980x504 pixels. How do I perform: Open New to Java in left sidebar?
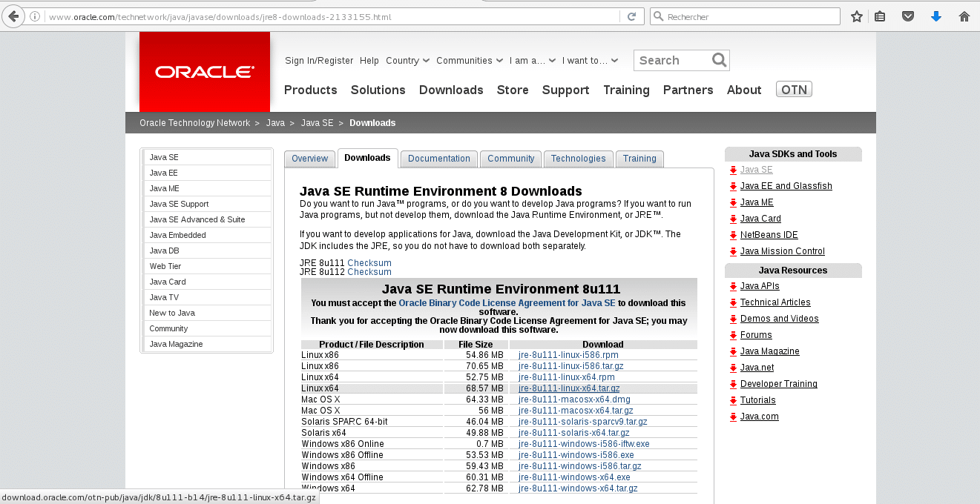pyautogui.click(x=208, y=313)
